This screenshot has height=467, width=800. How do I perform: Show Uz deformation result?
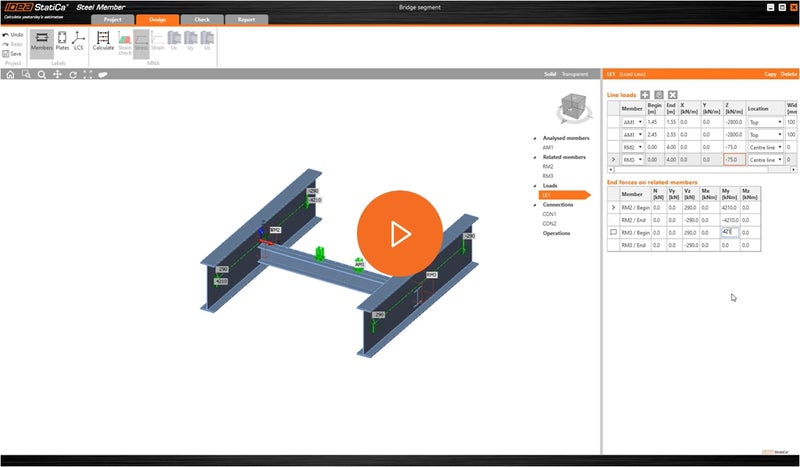207,41
